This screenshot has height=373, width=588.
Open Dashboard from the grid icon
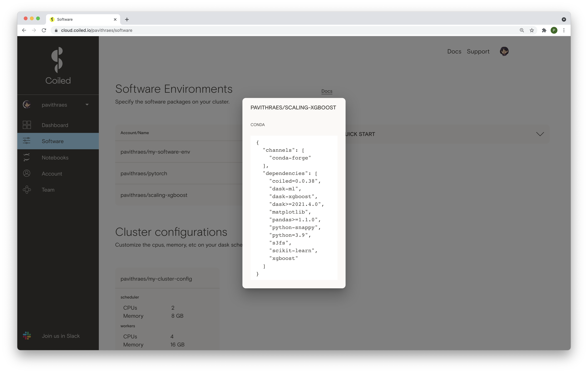(27, 125)
